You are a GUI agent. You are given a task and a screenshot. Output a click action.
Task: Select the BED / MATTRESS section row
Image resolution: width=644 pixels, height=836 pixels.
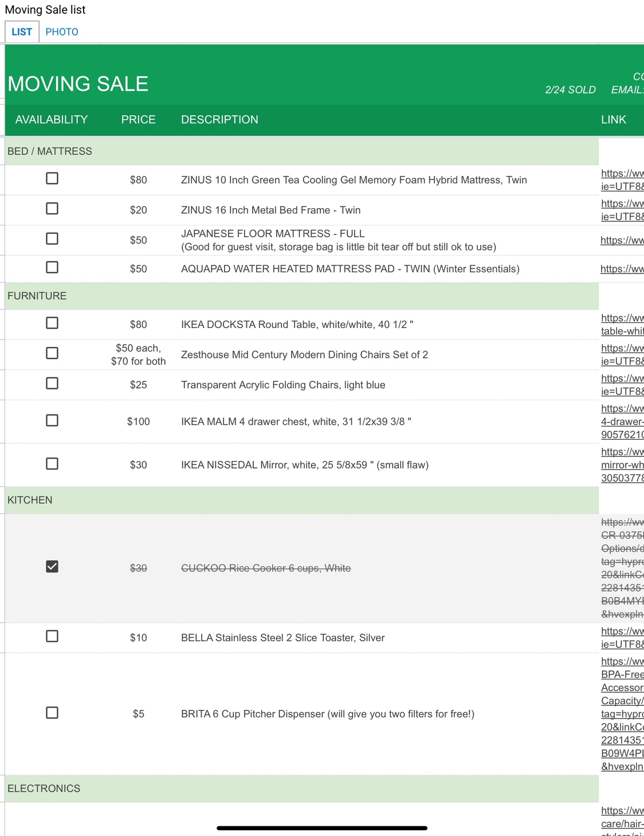click(x=302, y=151)
